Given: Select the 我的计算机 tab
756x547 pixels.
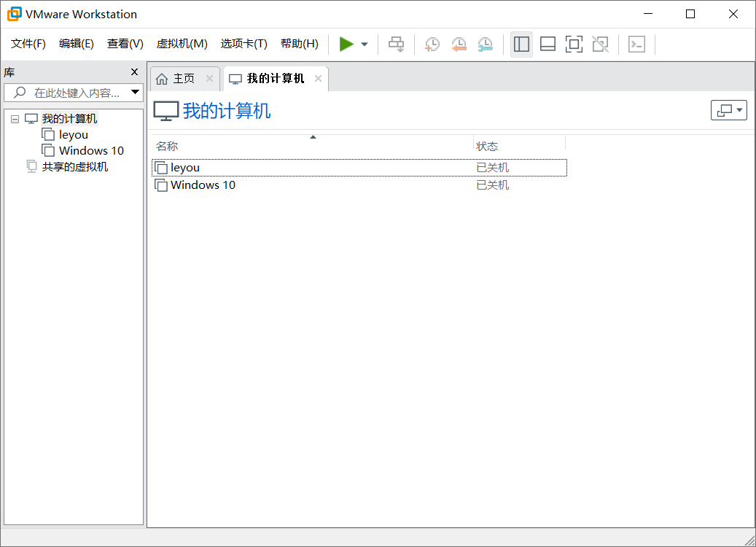Looking at the screenshot, I should tap(276, 79).
